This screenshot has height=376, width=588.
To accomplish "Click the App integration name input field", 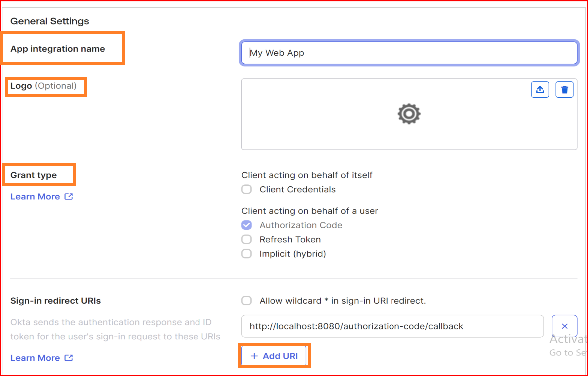I will [409, 53].
